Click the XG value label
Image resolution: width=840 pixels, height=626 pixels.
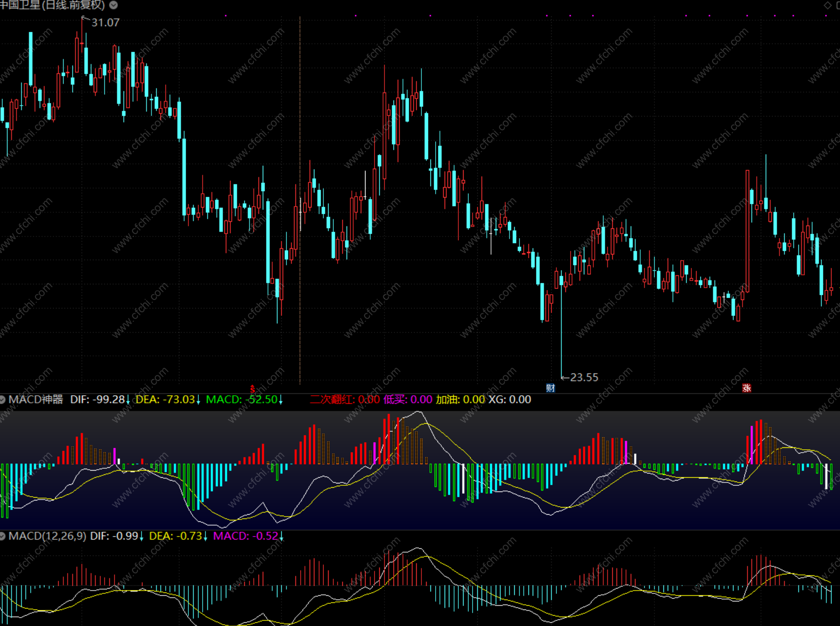509,399
